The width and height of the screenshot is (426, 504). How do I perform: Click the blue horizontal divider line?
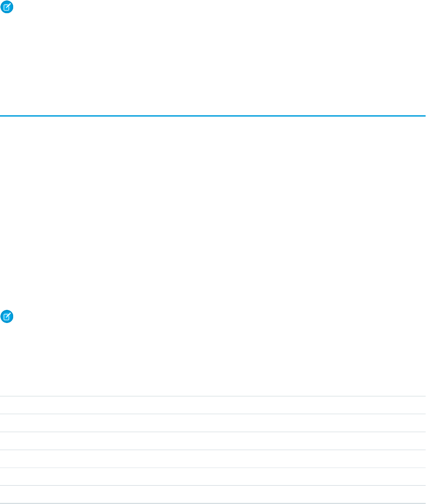(213, 116)
